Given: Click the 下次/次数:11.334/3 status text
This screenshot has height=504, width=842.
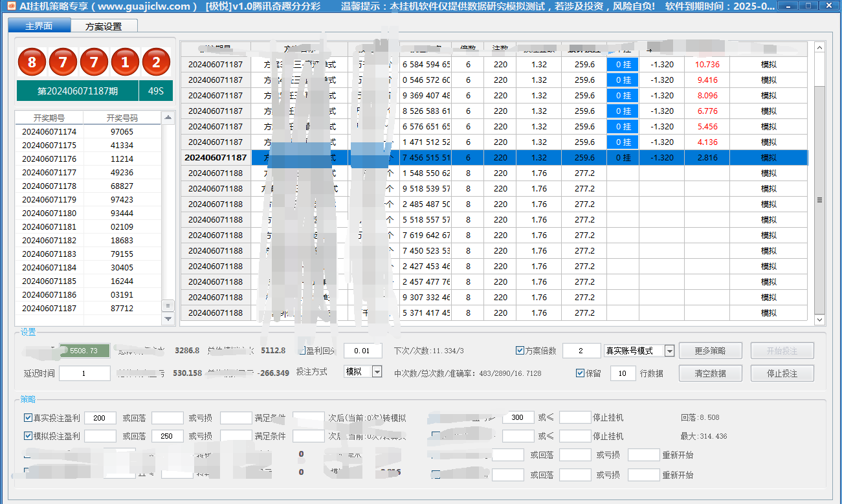Looking at the screenshot, I should pyautogui.click(x=429, y=351).
